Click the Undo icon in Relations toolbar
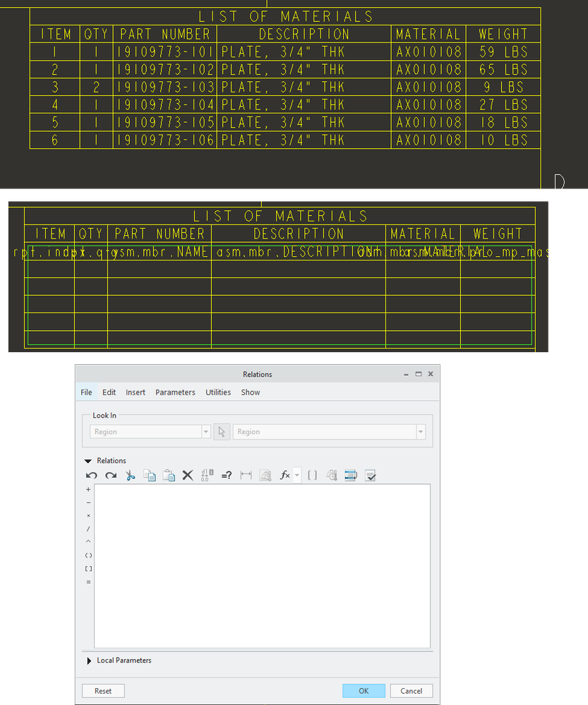Screen dimensions: 588x705 pyautogui.click(x=92, y=476)
